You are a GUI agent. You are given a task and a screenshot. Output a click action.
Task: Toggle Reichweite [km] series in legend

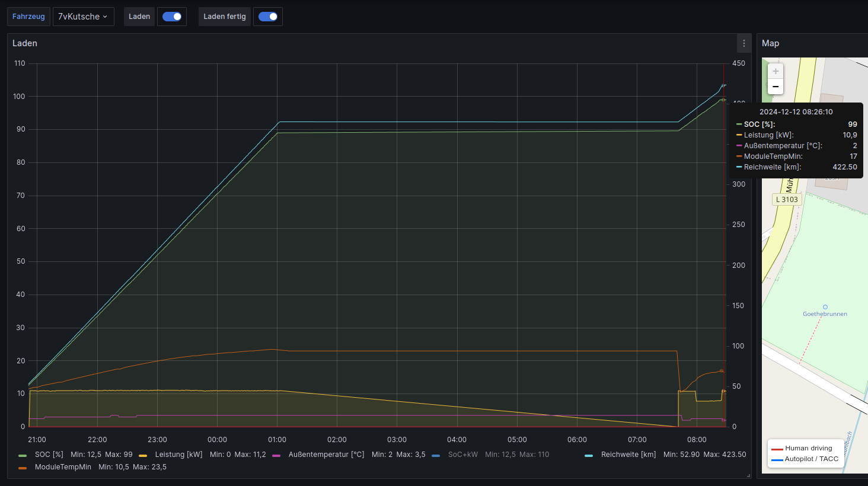[x=628, y=455]
